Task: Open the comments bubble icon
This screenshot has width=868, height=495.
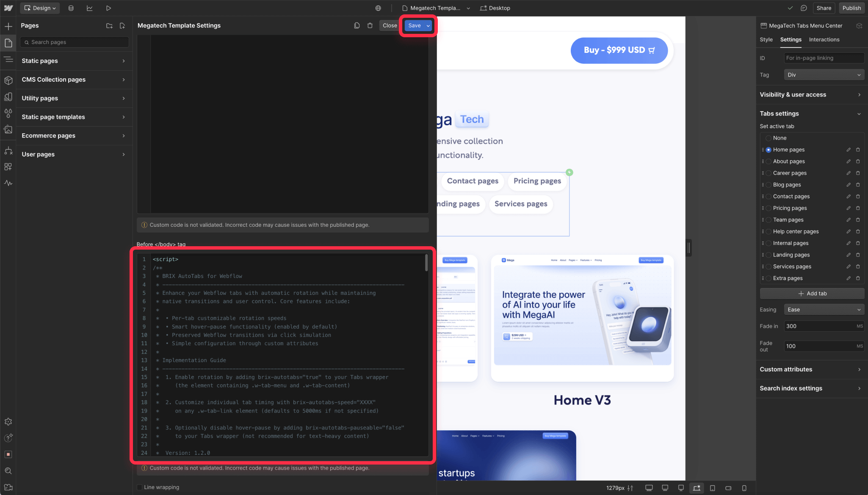Action: point(804,8)
